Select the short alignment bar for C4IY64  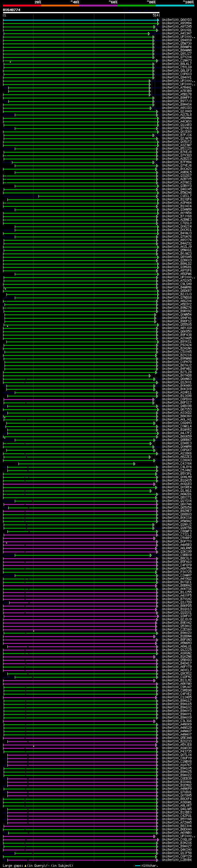click(x=77, y=464)
